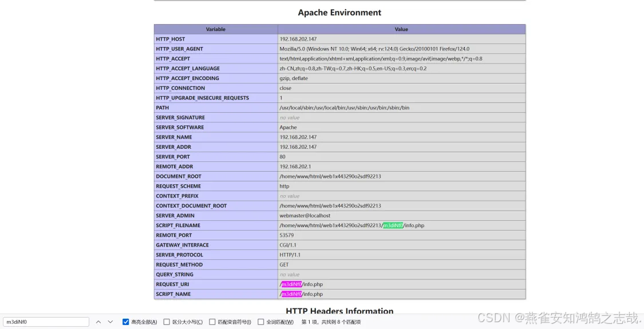
Task: Focus the find bar field containing m3diNf0
Action: [46, 322]
